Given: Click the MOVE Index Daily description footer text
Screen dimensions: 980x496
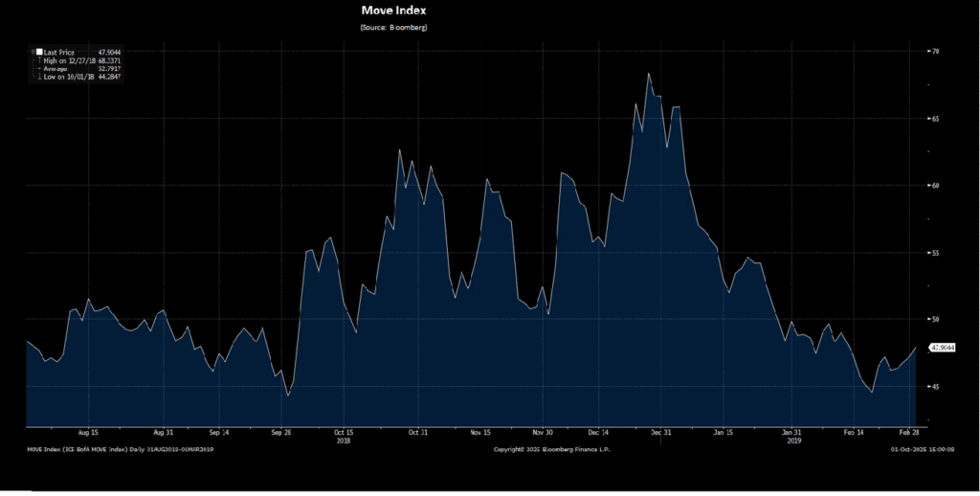Looking at the screenshot, I should [x=120, y=449].
